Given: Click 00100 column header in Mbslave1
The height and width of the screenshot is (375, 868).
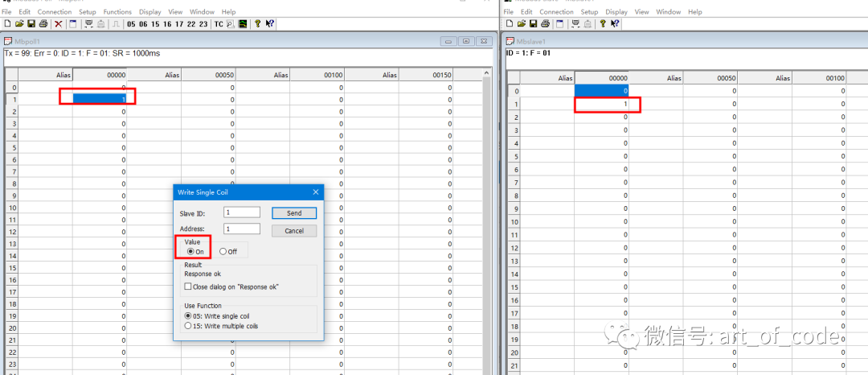Looking at the screenshot, I should point(818,78).
